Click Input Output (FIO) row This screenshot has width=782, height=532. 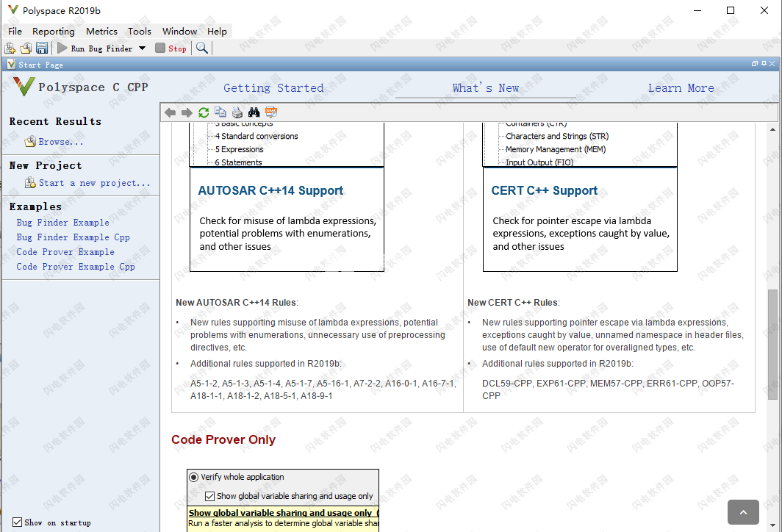tap(539, 162)
